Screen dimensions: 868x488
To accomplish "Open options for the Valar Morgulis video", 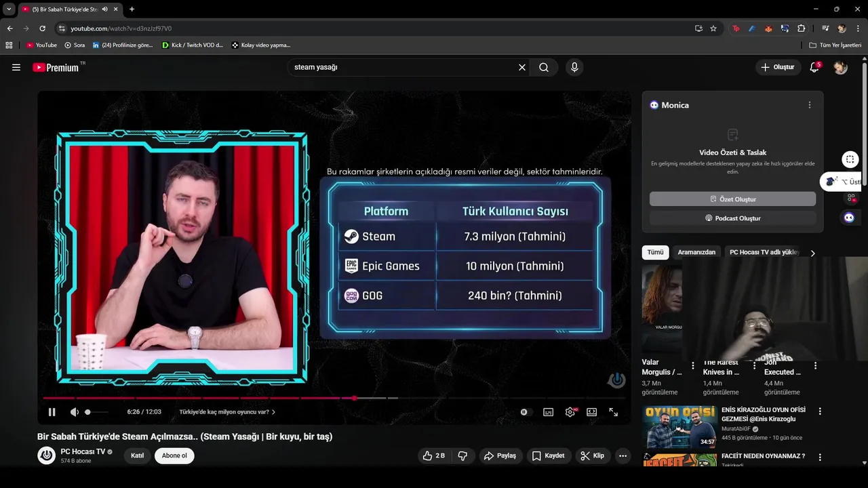I will click(692, 365).
